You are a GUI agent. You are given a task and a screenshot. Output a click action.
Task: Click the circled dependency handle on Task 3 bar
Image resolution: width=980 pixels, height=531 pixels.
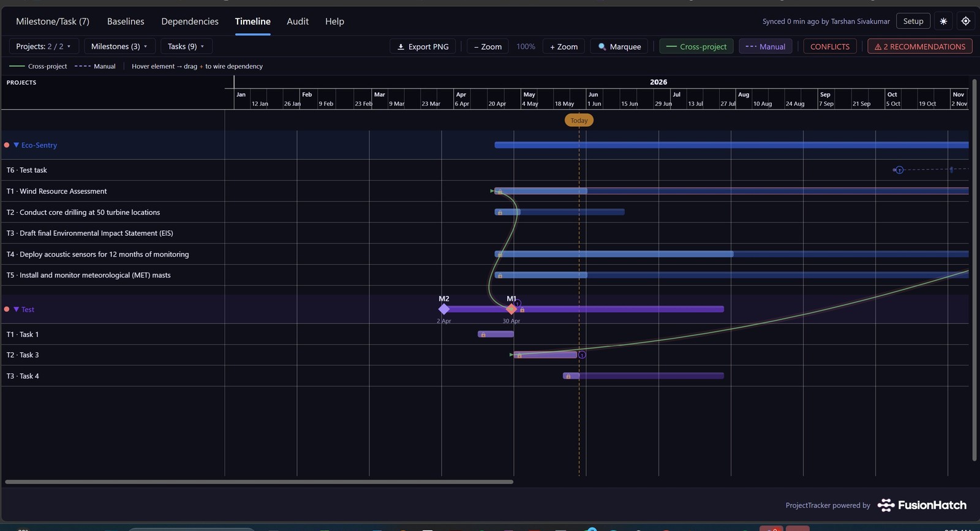(582, 355)
